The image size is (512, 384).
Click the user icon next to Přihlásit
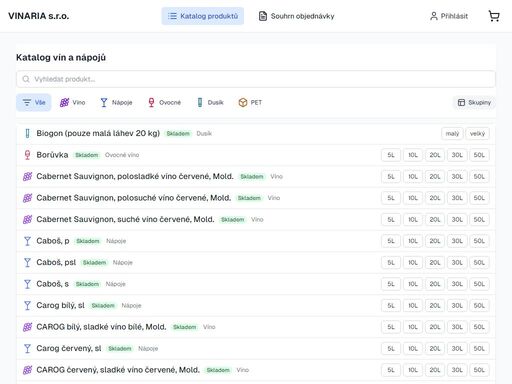click(434, 16)
